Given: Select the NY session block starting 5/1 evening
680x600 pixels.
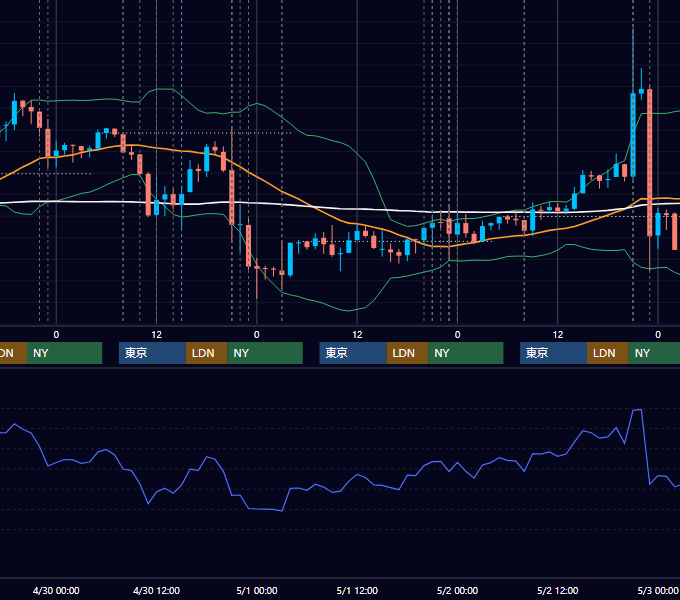Looking at the screenshot, I should click(466, 353).
